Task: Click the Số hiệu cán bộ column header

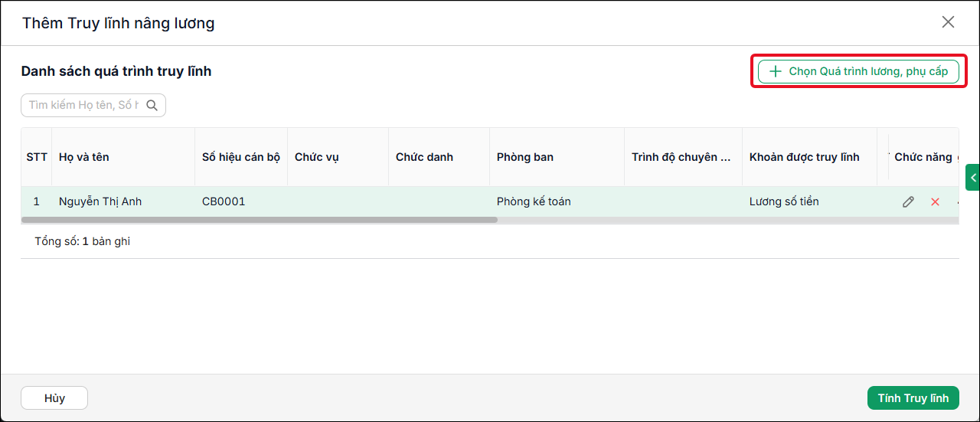Action: 241,157
